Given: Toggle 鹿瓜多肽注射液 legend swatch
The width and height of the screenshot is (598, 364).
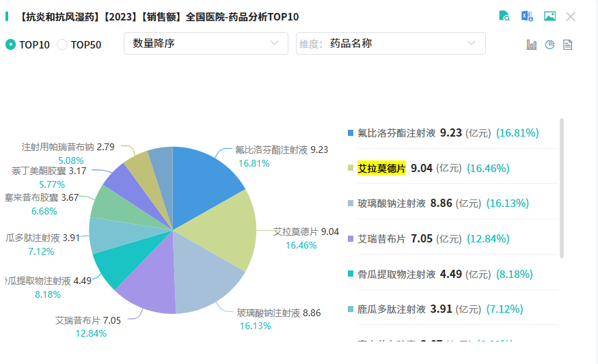Looking at the screenshot, I should tap(351, 309).
